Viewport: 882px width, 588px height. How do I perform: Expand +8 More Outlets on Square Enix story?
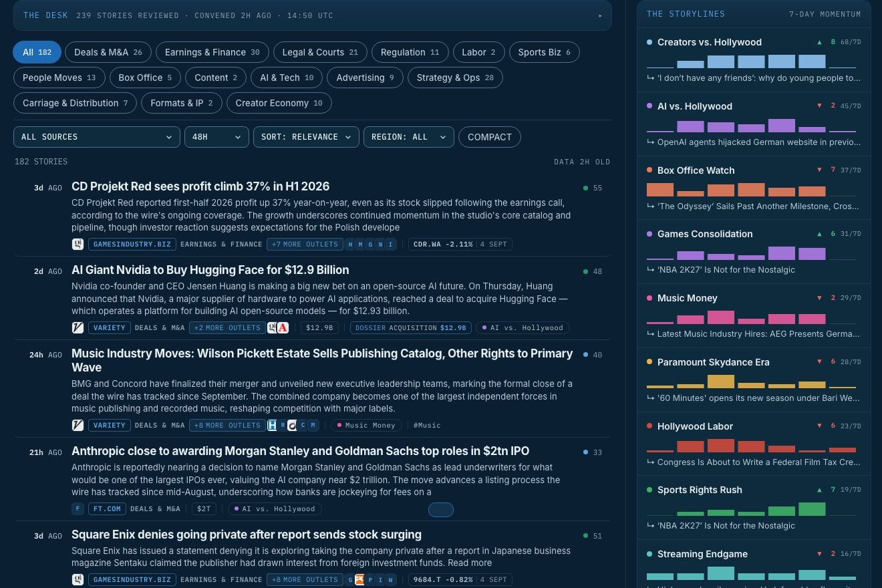305,580
